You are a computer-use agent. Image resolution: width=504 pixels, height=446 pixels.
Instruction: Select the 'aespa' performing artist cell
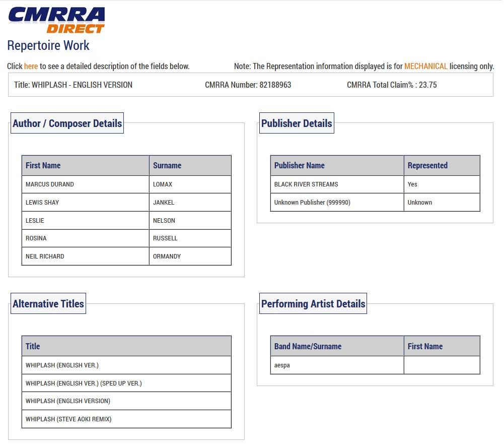[x=337, y=365]
